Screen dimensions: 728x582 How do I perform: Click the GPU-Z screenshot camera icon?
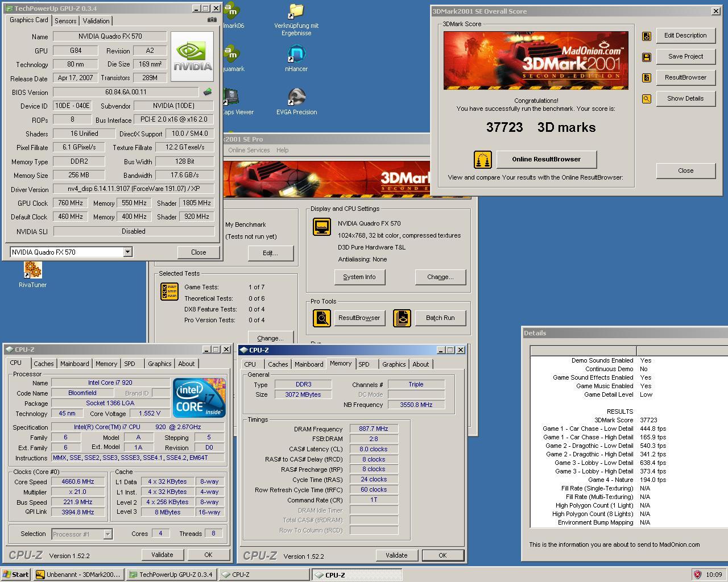pyautogui.click(x=212, y=19)
